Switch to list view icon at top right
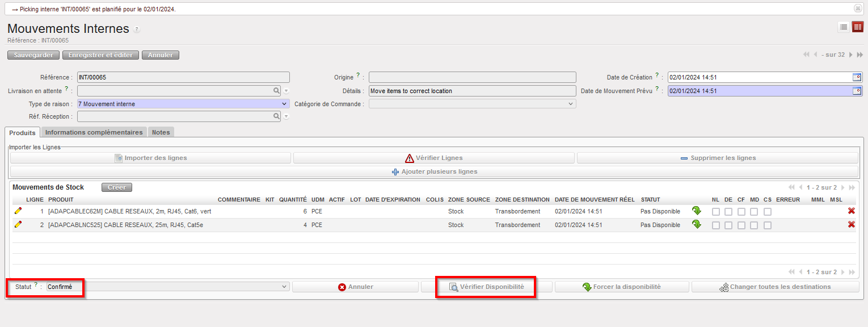This screenshot has height=327, width=868. point(844,27)
